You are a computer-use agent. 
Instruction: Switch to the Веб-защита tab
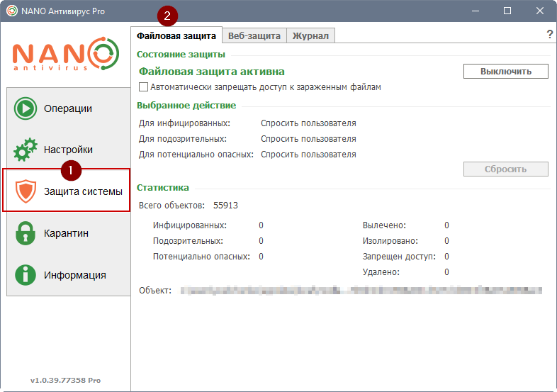[254, 35]
